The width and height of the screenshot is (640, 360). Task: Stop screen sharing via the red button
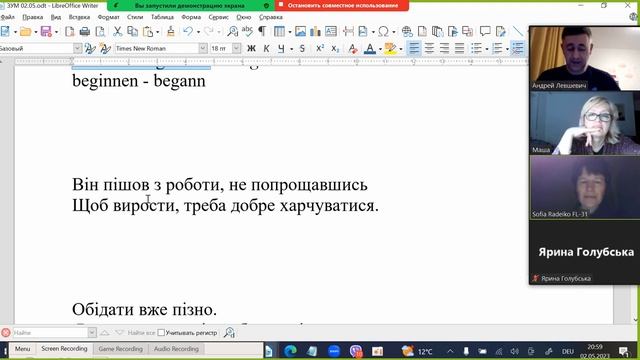coord(342,6)
